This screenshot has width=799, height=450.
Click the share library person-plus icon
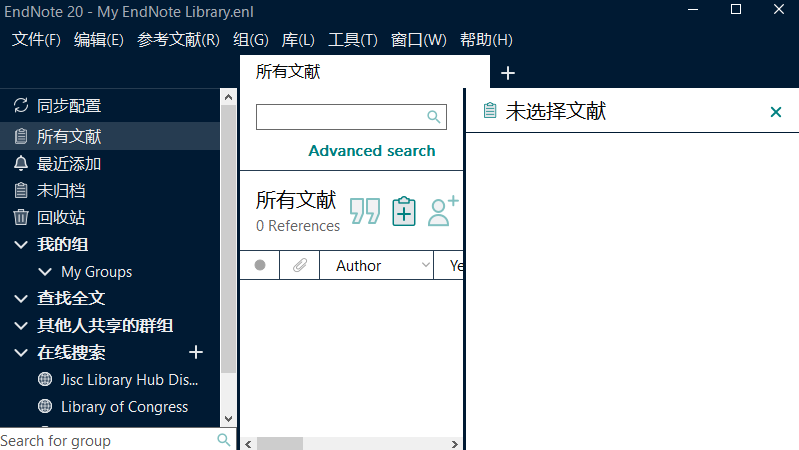pos(443,210)
